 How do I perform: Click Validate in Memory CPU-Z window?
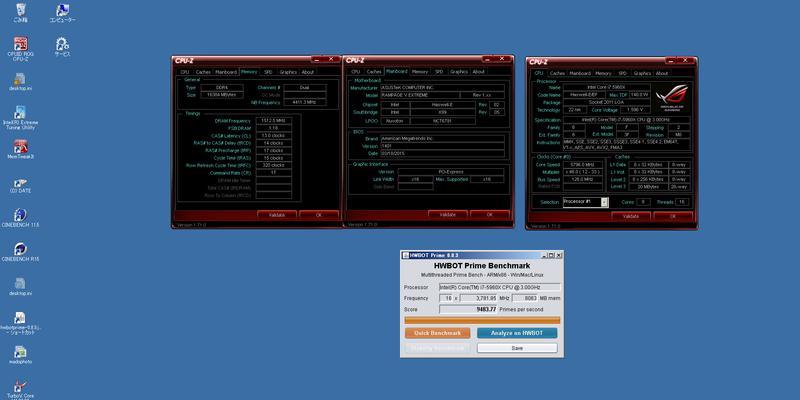[x=277, y=215]
